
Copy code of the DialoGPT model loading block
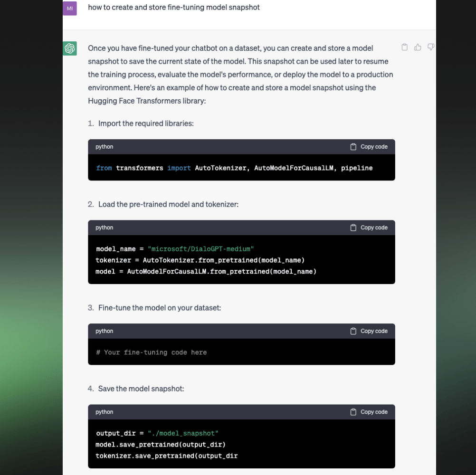pos(369,228)
